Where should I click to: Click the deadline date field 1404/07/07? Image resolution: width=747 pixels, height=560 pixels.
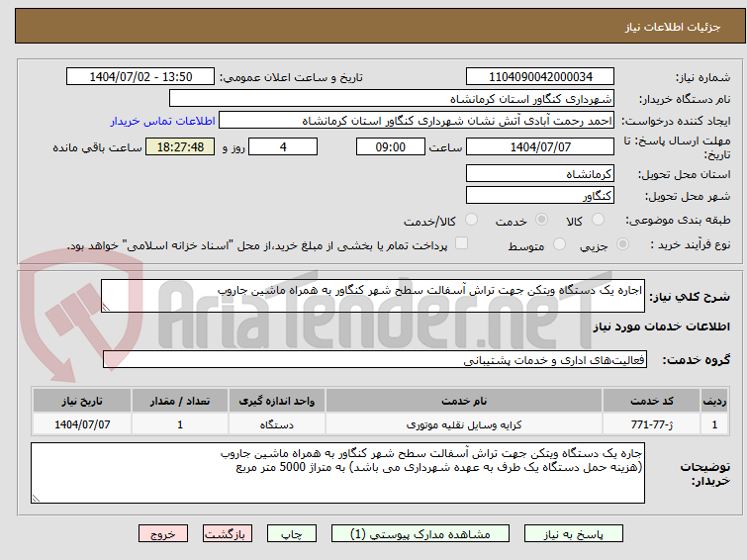[540, 146]
